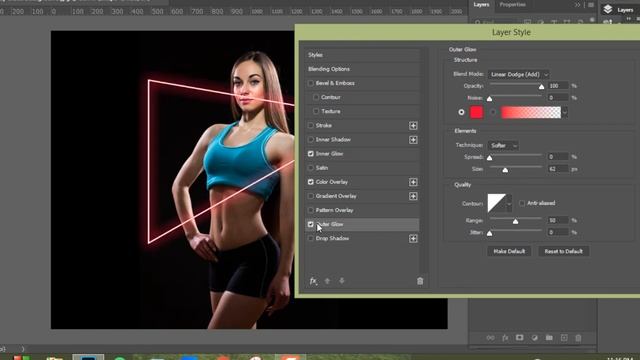Enable the Pattern Overlay checkbox
Screen dimensions: 640x360
(x=311, y=210)
